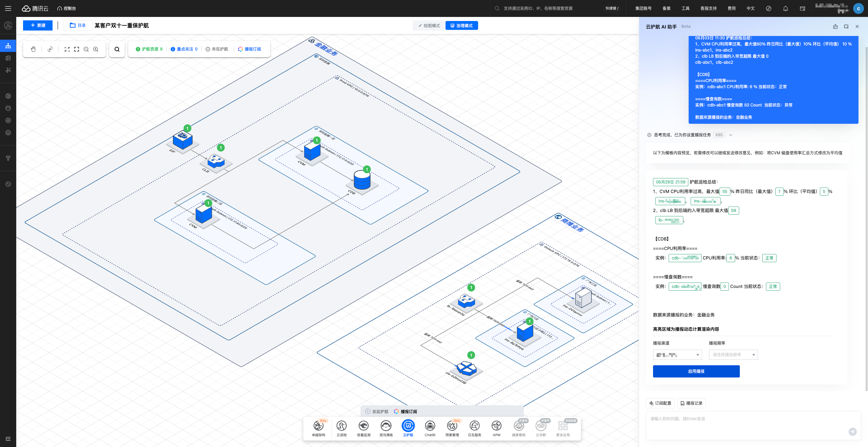Click the search icon in canvas toolbar
Image resolution: width=868 pixels, height=447 pixels.
pos(117,49)
